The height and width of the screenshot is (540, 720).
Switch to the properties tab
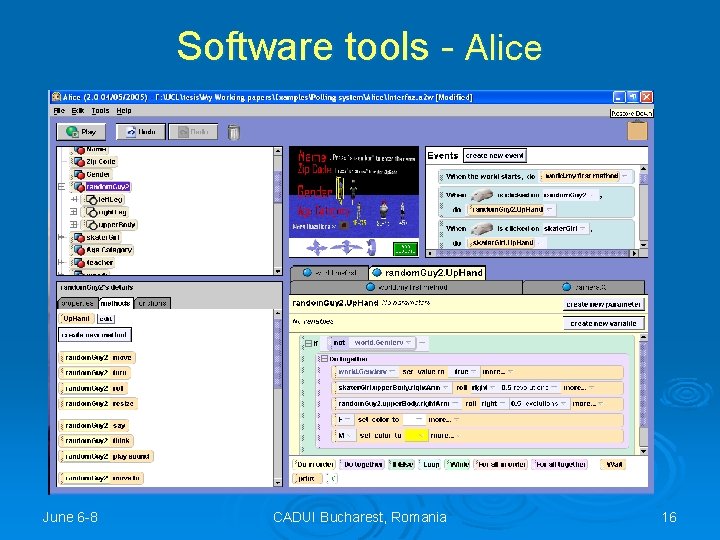tap(78, 304)
